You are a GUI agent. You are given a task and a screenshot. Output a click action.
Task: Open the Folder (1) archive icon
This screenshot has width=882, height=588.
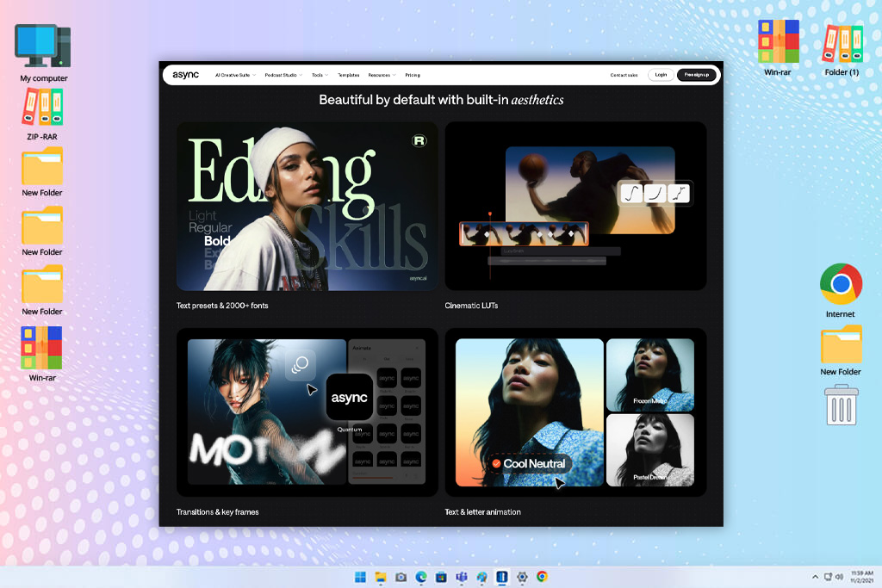[x=842, y=49]
